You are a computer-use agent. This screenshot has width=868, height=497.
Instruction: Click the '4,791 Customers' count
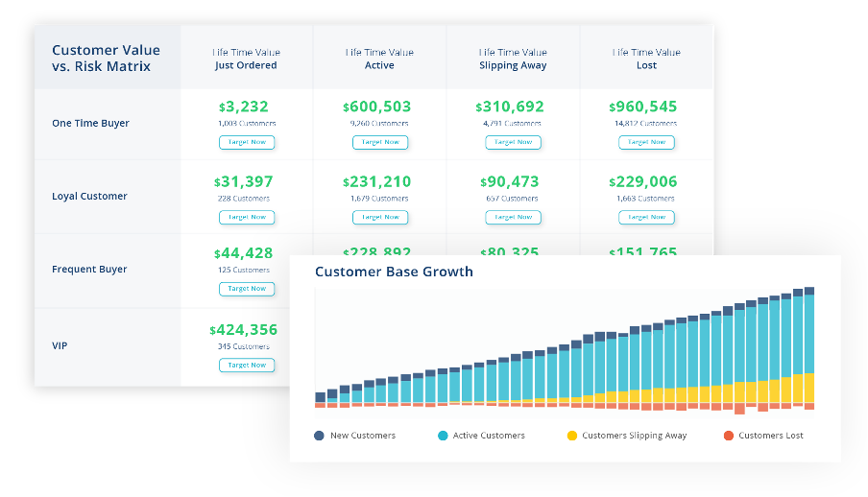tap(512, 124)
